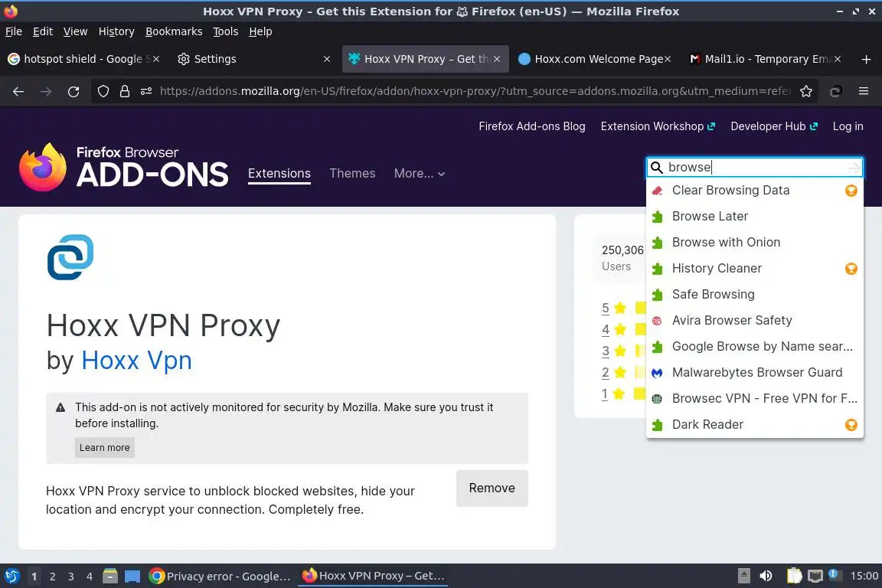882x588 pixels.
Task: Open the Tools menu
Action: click(x=226, y=31)
